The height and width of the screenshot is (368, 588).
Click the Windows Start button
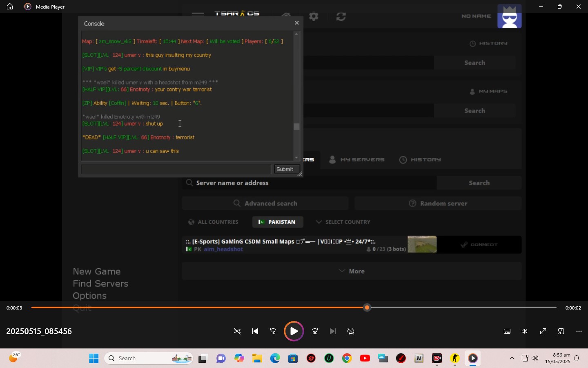pos(94,359)
